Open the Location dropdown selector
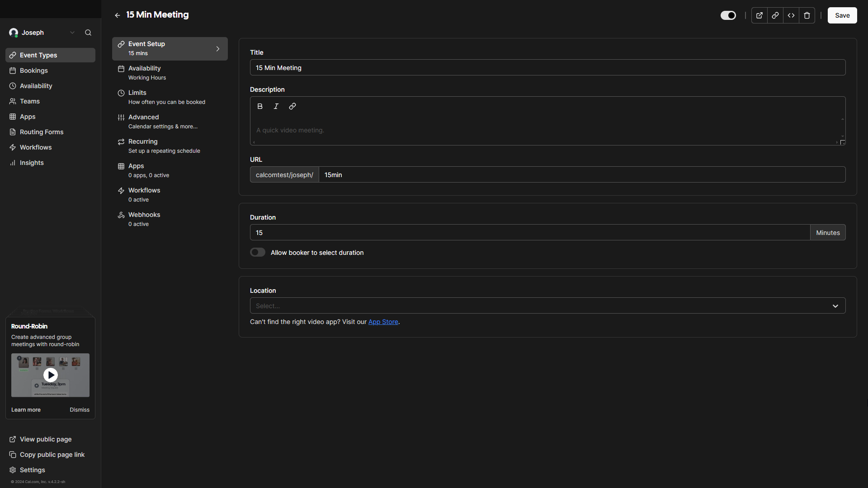 (x=548, y=305)
